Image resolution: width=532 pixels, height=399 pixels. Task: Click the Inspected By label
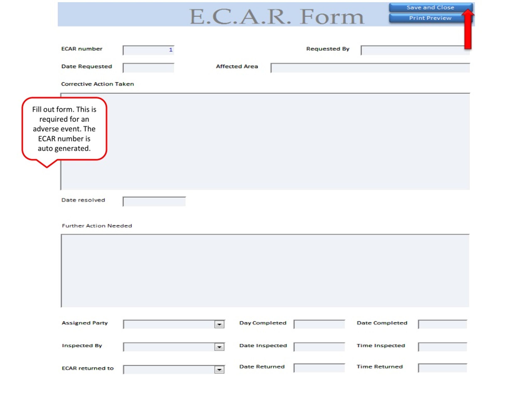coord(82,346)
